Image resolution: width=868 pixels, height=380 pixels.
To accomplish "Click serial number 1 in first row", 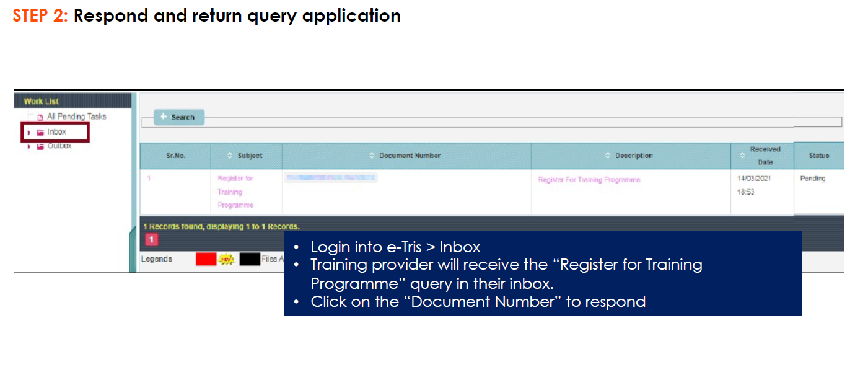I will 149,179.
